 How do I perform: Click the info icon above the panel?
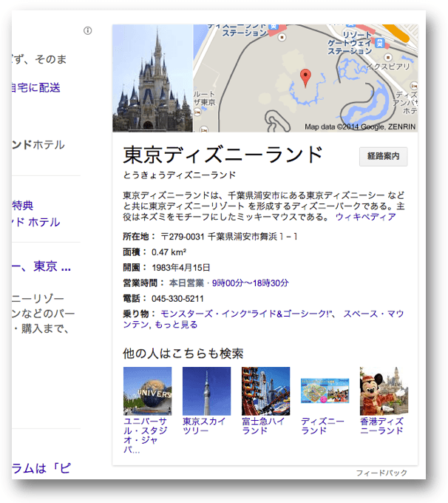click(x=87, y=30)
